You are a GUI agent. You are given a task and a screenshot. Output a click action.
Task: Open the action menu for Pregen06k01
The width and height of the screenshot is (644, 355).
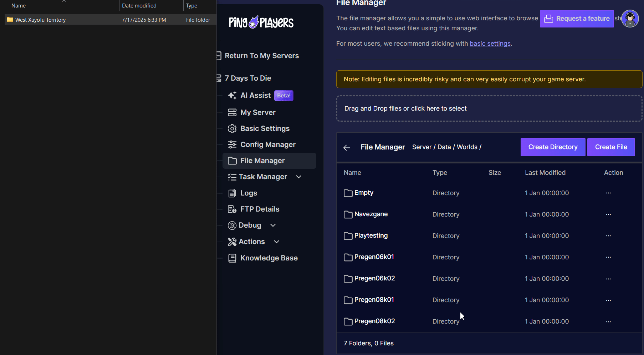tap(608, 257)
